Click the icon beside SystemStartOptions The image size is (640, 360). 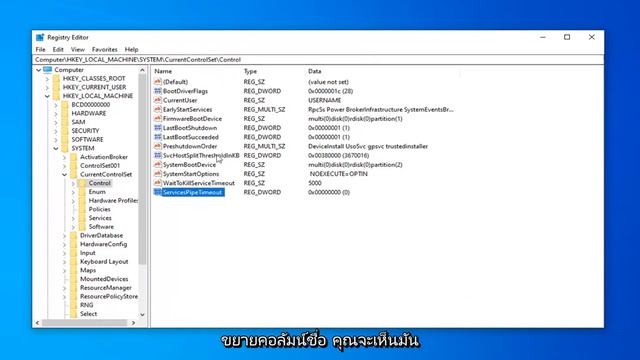(x=158, y=173)
